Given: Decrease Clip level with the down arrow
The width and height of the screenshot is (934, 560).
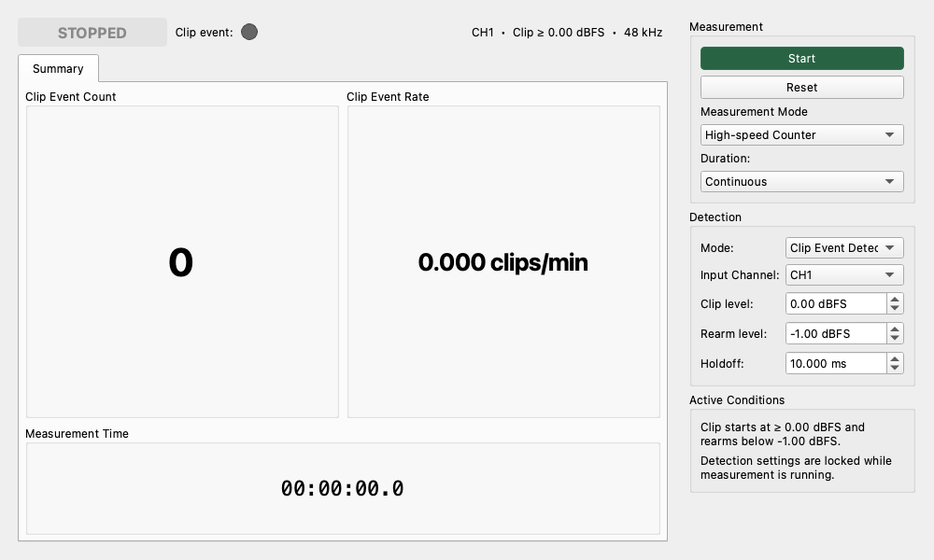Looking at the screenshot, I should click(895, 308).
